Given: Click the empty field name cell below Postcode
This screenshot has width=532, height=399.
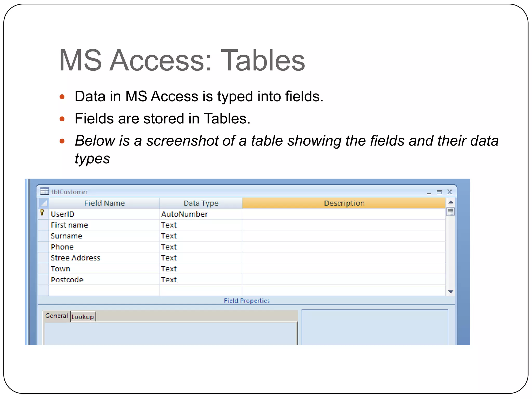Looking at the screenshot, I should (104, 290).
